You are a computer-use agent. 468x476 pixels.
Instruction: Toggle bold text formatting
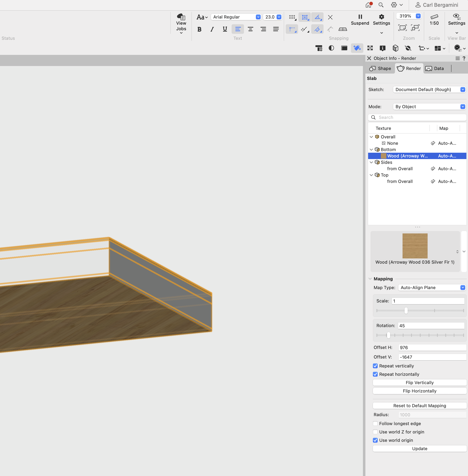pos(199,29)
